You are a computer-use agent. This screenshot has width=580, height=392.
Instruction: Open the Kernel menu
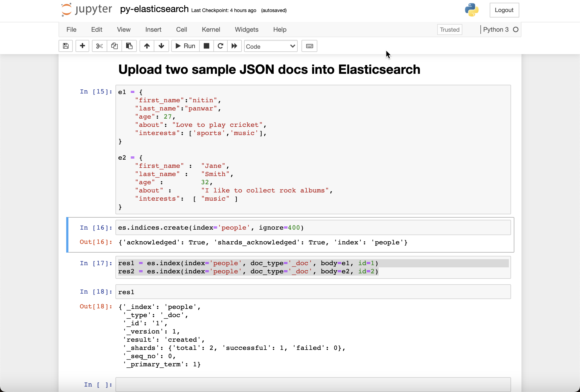211,30
